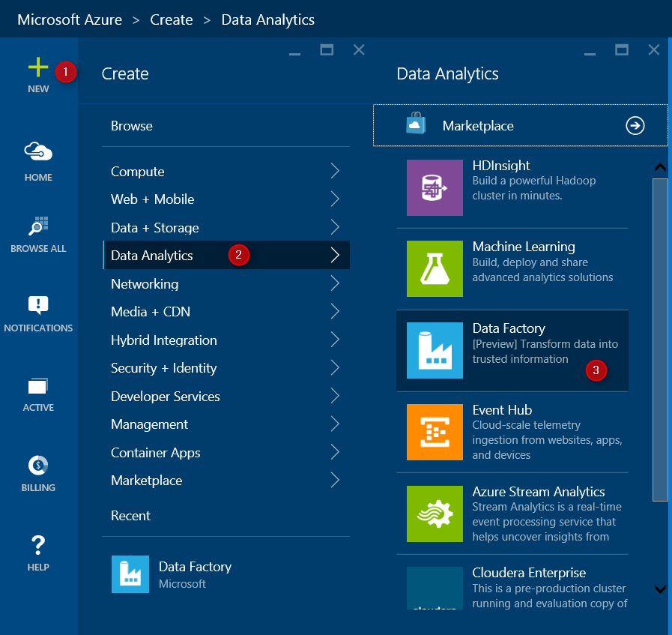Screen dimensions: 672x635
Task: Expand the Hybrid Integration chevron
Action: [335, 340]
